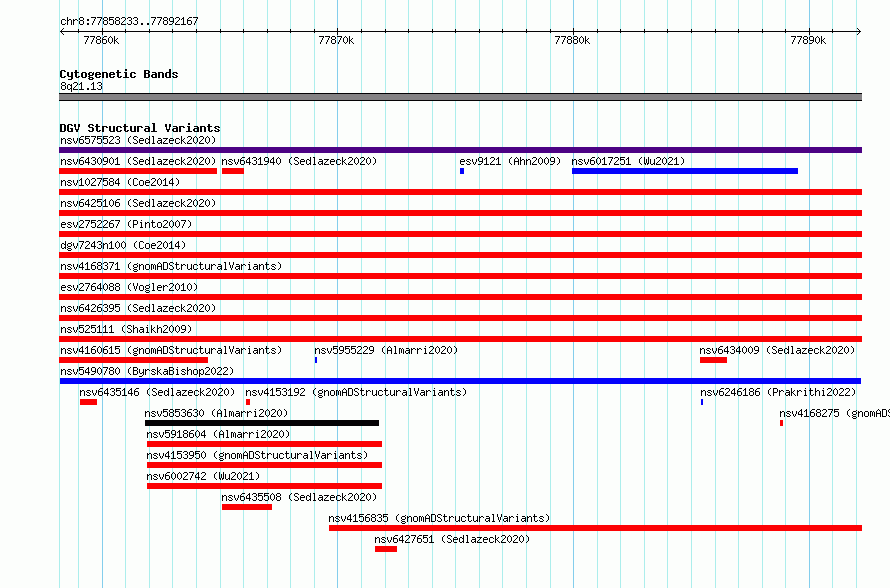Open nsv6246186 (Prakrithi2022) label
This screenshot has height=588, width=890.
[778, 392]
